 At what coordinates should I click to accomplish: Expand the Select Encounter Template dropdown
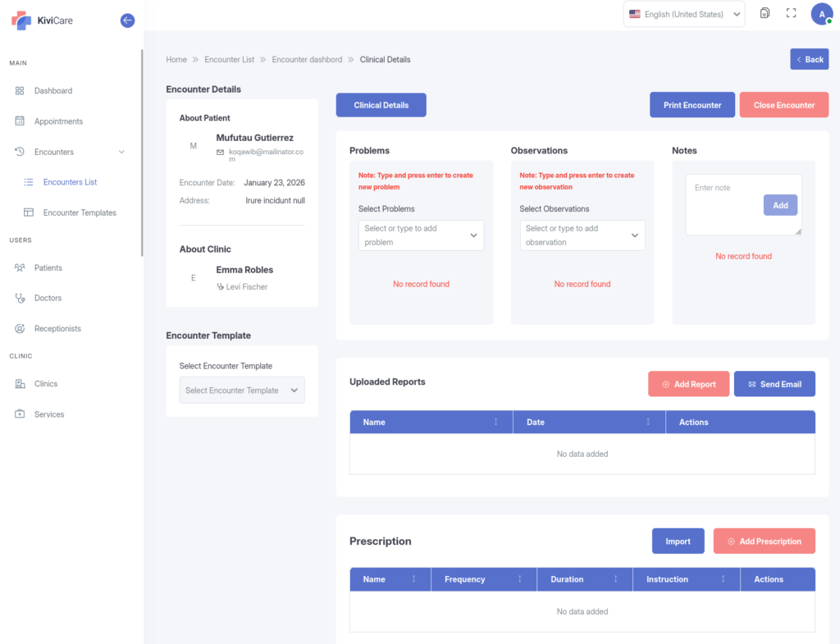click(x=242, y=391)
